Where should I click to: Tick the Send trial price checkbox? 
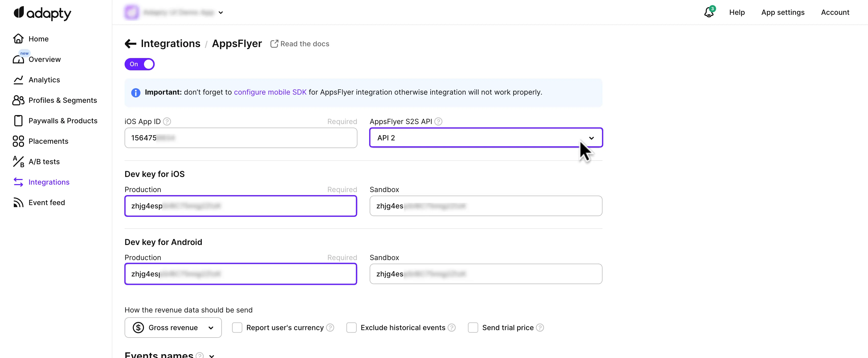pyautogui.click(x=473, y=328)
